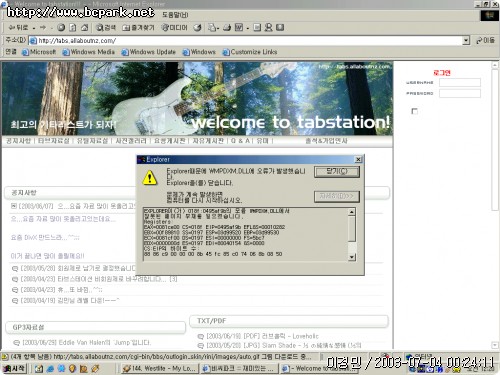The width and height of the screenshot is (500, 375).
Task: Open Forward button history dropdown arrow
Action: (51, 28)
